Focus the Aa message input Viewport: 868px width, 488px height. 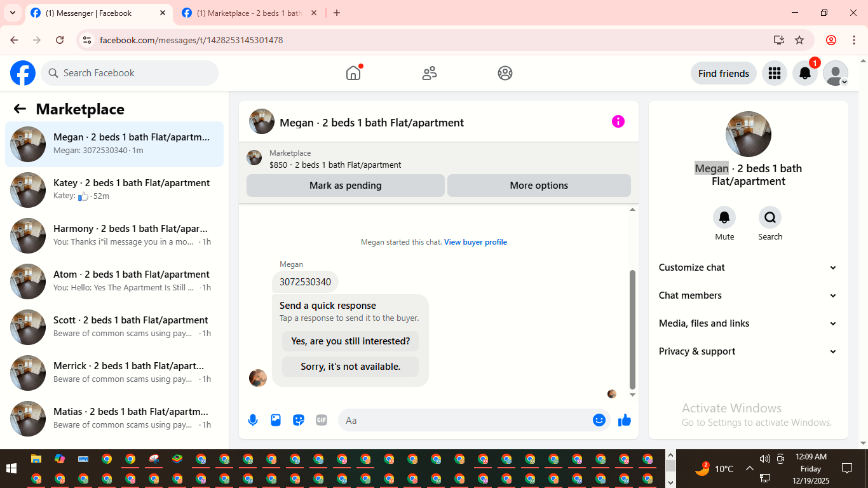(466, 420)
